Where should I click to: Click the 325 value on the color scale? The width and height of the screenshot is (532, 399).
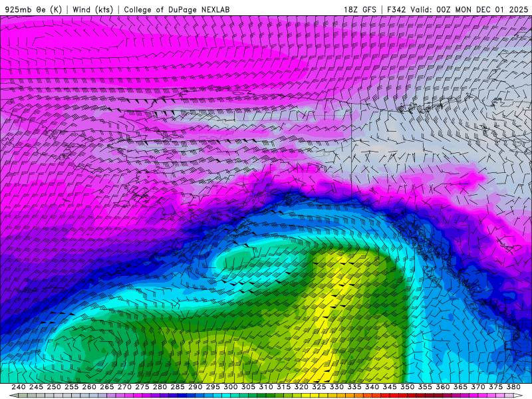pyautogui.click(x=319, y=387)
